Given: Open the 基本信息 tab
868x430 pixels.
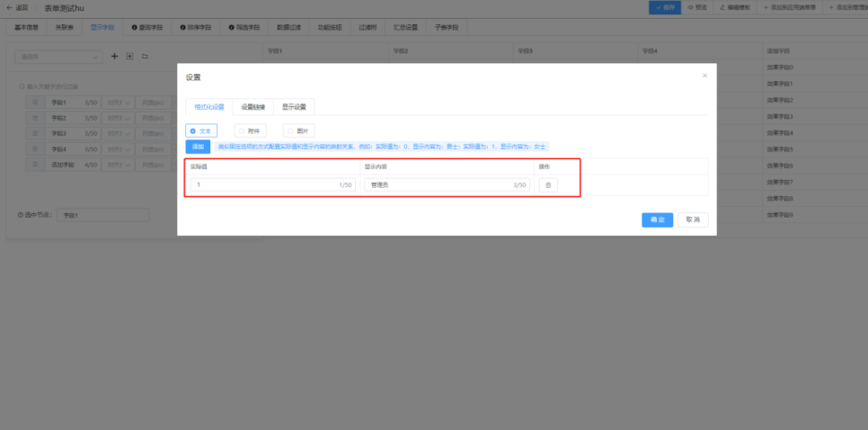Looking at the screenshot, I should pos(27,27).
